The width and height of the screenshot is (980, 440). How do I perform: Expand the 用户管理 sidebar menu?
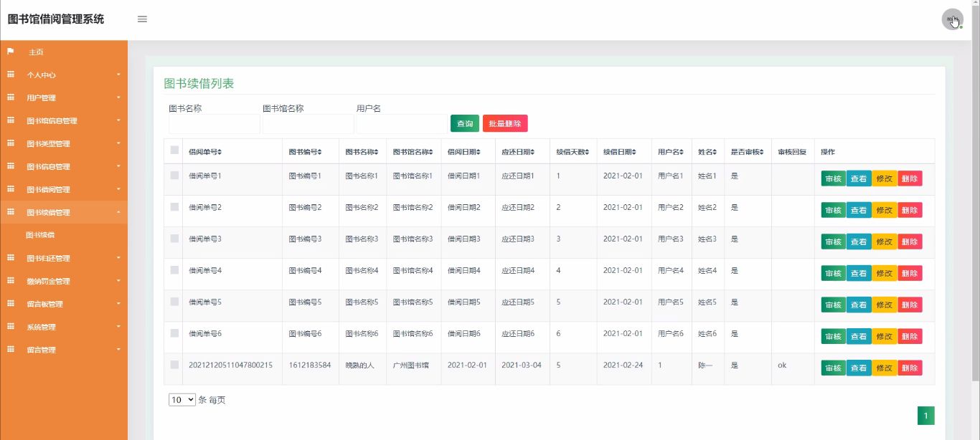coord(64,97)
